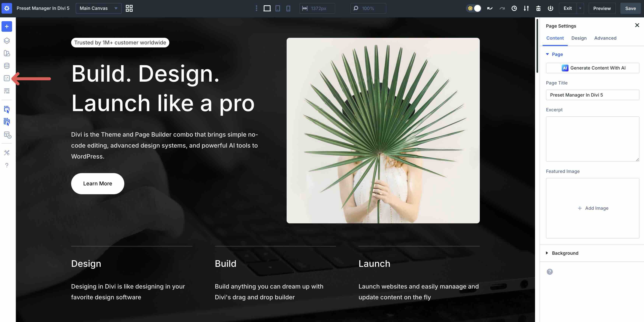Viewport: 644px width, 322px height.
Task: Collapse the Page settings section
Action: pos(548,54)
